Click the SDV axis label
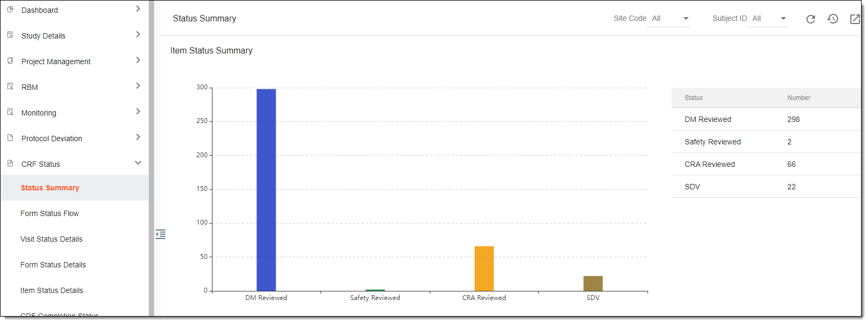Screen dimensions: 868x323 pyautogui.click(x=593, y=298)
